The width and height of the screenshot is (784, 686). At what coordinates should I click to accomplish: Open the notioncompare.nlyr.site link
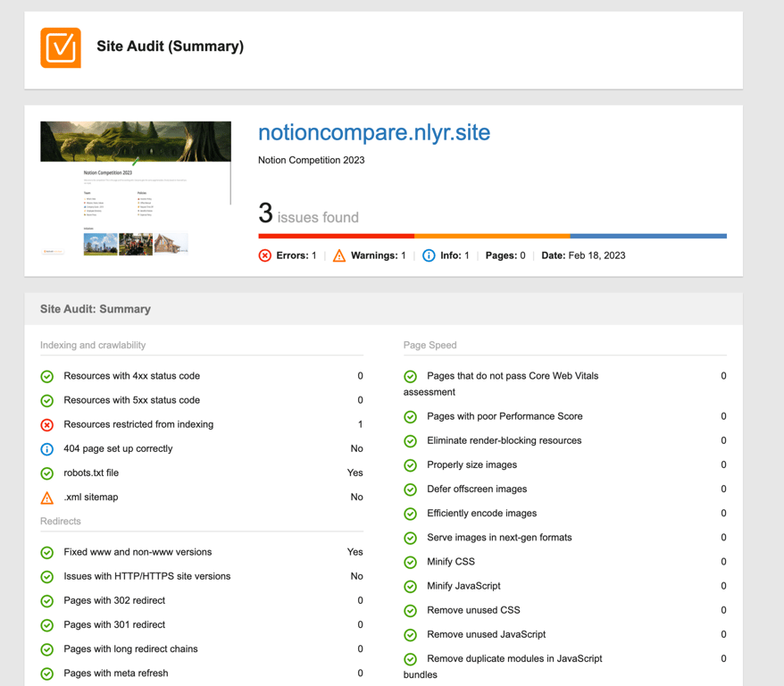(374, 132)
